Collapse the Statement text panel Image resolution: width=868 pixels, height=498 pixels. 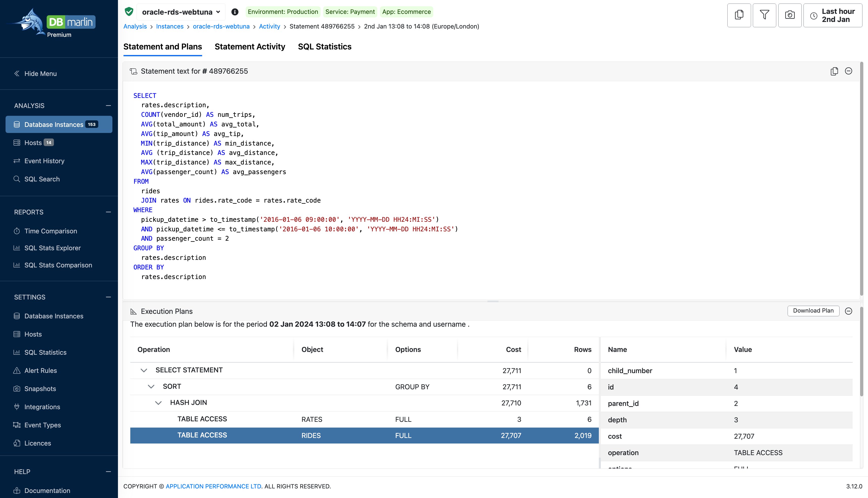pyautogui.click(x=849, y=71)
